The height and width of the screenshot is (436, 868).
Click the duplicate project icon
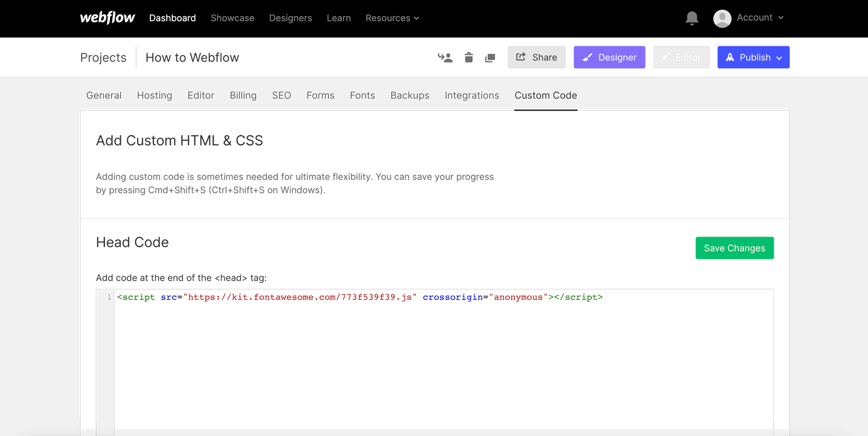(490, 58)
